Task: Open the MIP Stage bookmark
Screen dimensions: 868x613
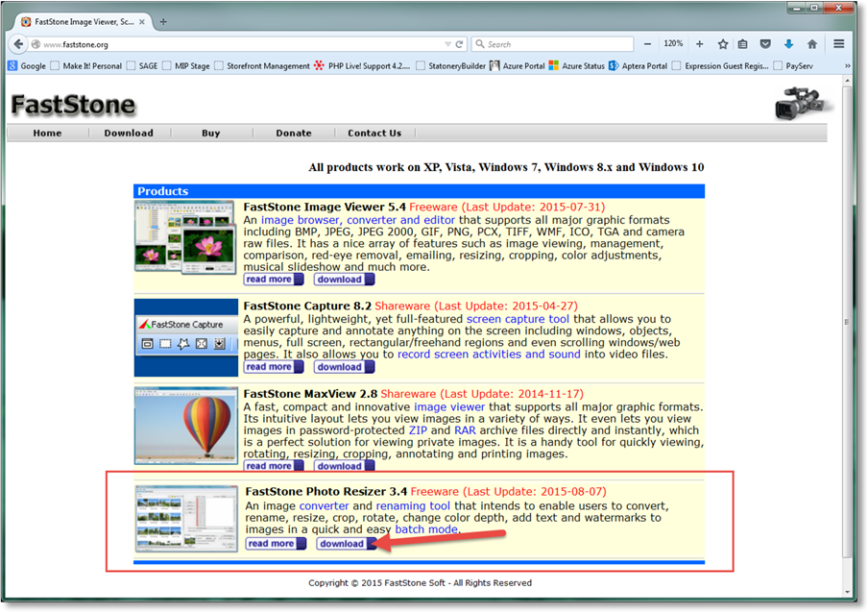Action: [186, 66]
